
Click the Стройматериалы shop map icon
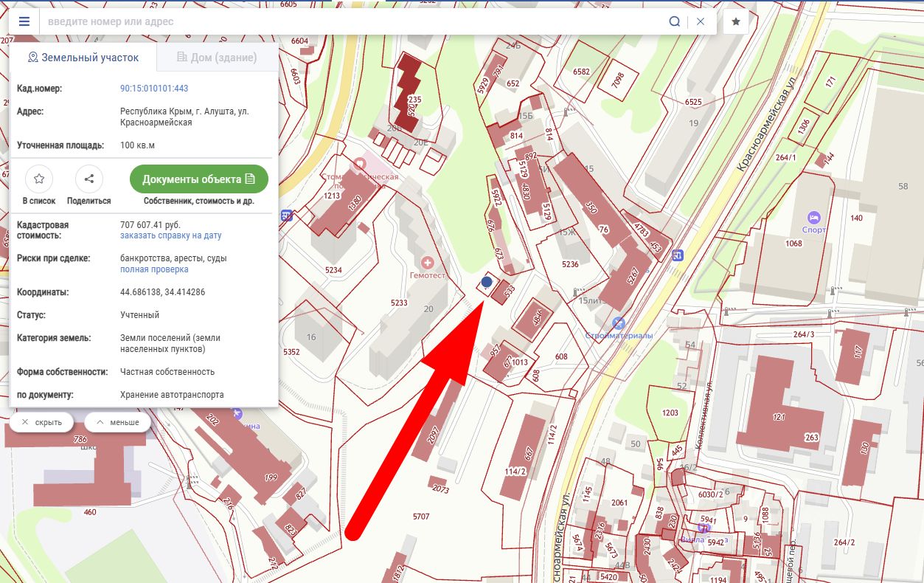pos(619,323)
